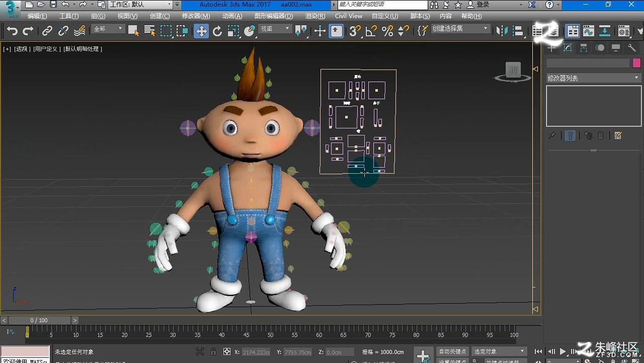644x363 pixels.
Task: Click the Mirror tool icon
Action: point(502,31)
